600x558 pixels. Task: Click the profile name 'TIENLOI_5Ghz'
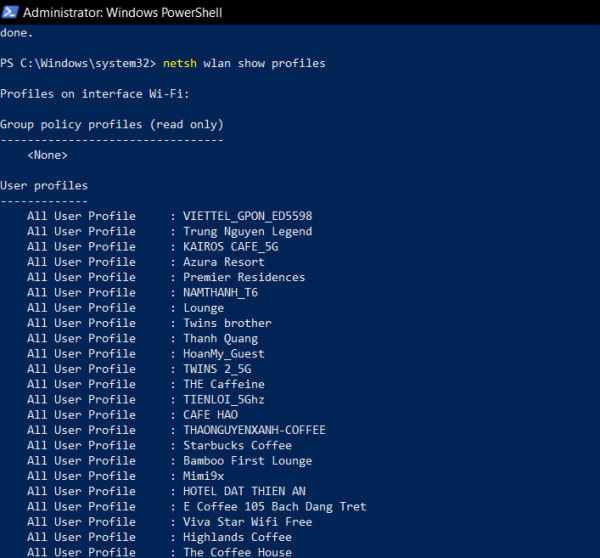tap(224, 400)
